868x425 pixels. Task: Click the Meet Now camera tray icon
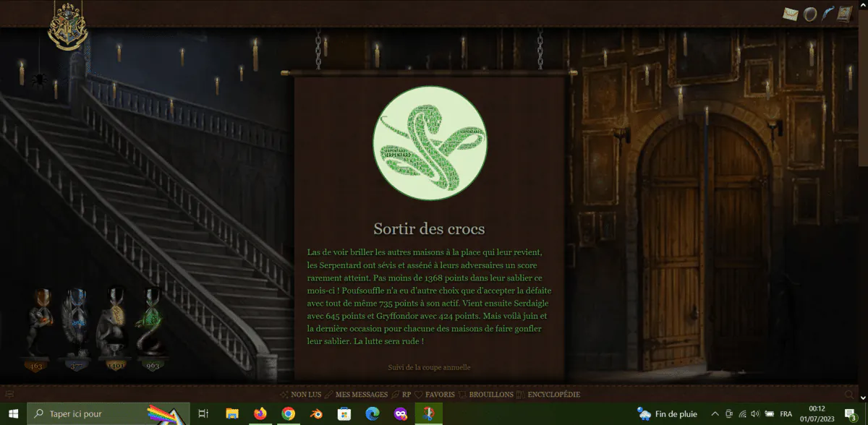tap(728, 413)
